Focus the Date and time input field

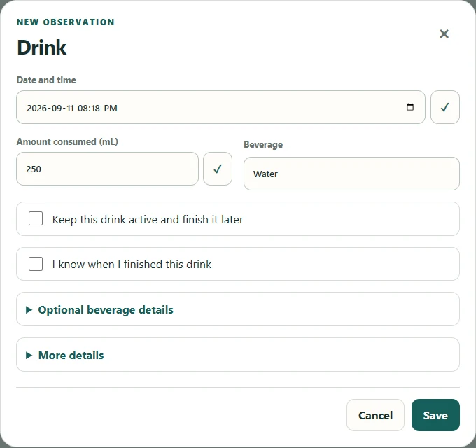click(220, 107)
